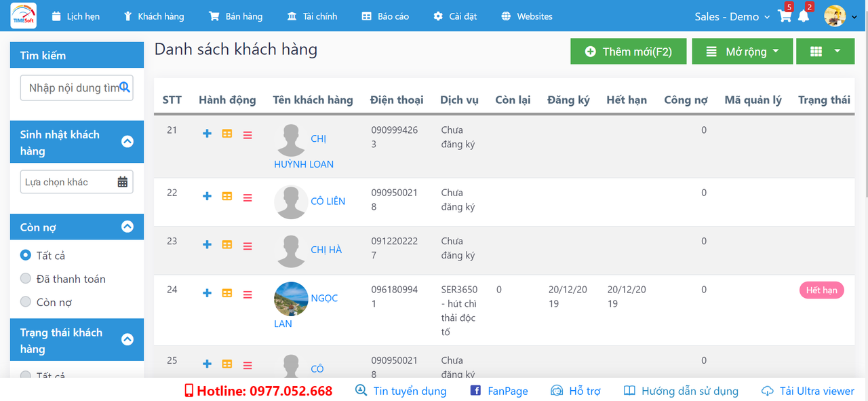868x401 pixels.
Task: Open red menu icon for NGỌC LAN
Action: [248, 294]
